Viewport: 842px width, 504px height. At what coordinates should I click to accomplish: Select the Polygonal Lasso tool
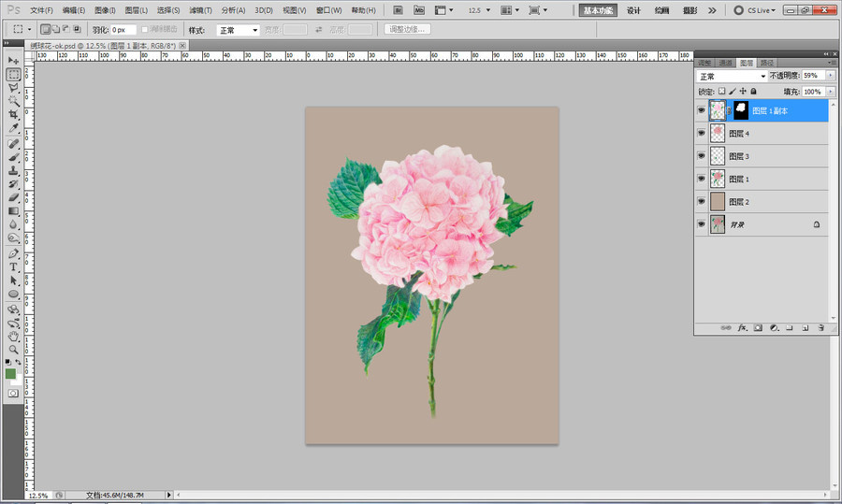13,88
